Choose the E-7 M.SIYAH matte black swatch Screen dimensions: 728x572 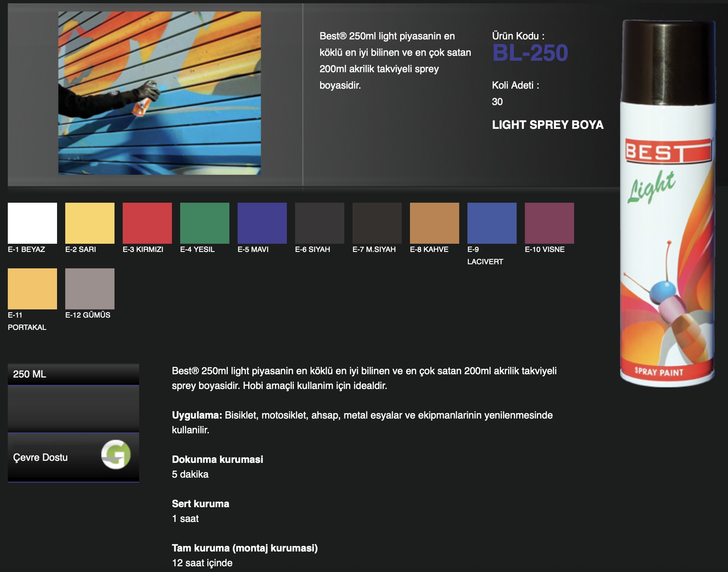pos(377,223)
